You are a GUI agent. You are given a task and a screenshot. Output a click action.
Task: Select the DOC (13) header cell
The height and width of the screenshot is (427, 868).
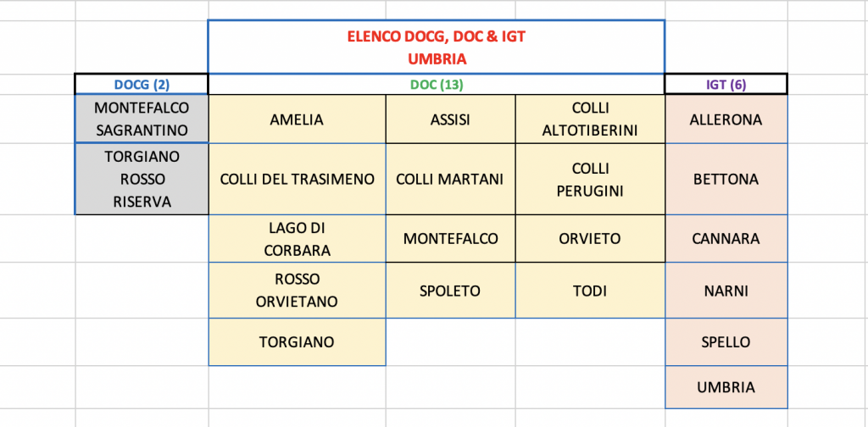[x=437, y=85]
